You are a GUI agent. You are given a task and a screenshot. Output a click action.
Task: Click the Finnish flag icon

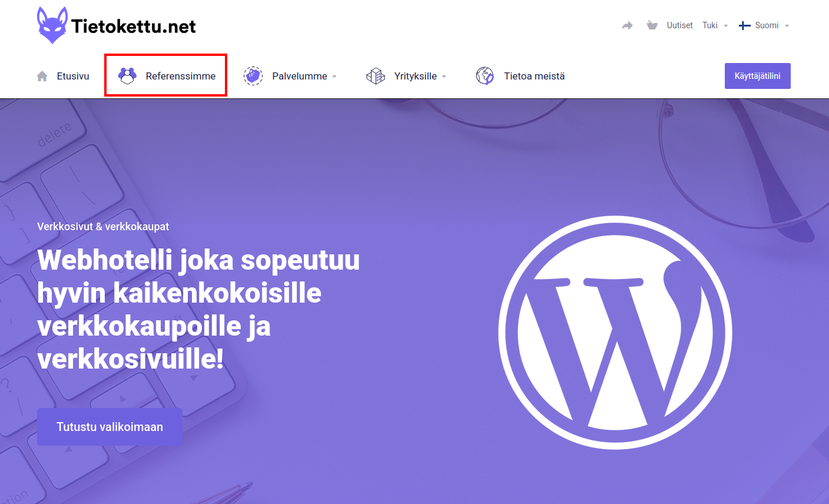point(745,25)
